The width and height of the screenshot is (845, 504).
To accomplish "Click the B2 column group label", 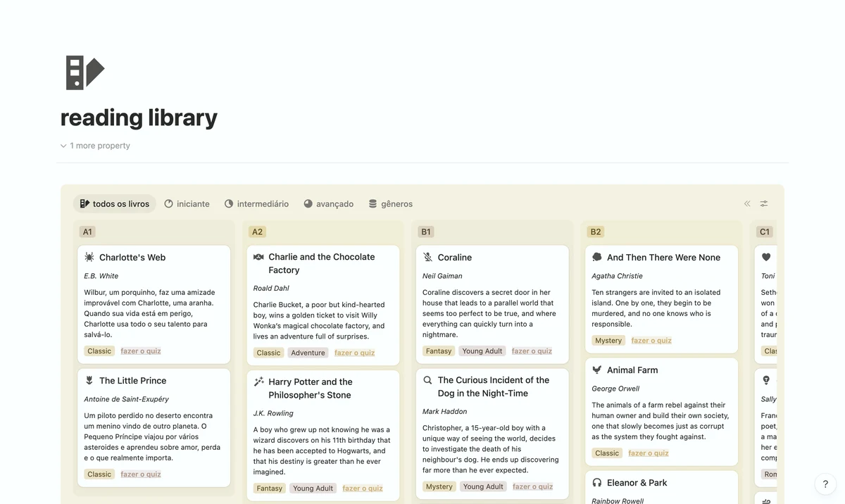I will tap(596, 232).
